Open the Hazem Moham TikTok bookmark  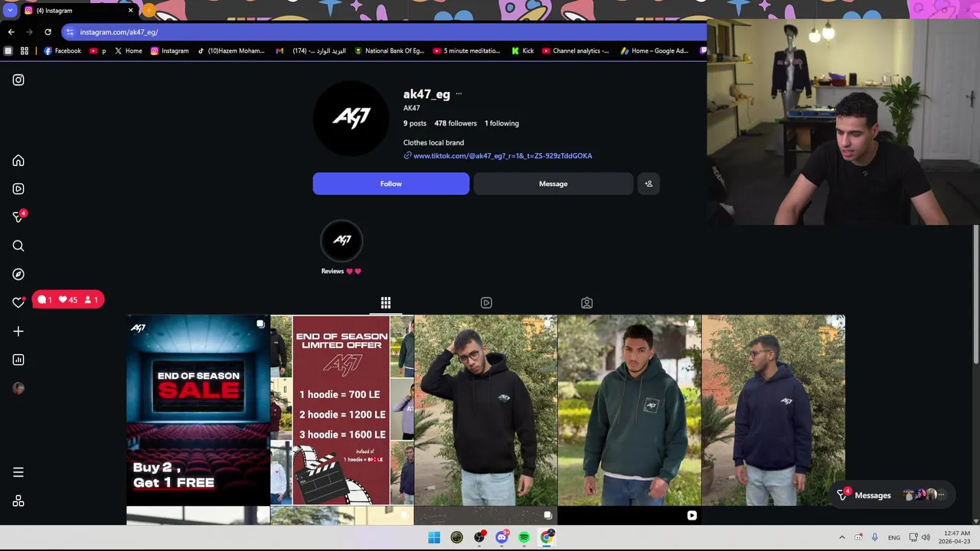pos(230,51)
